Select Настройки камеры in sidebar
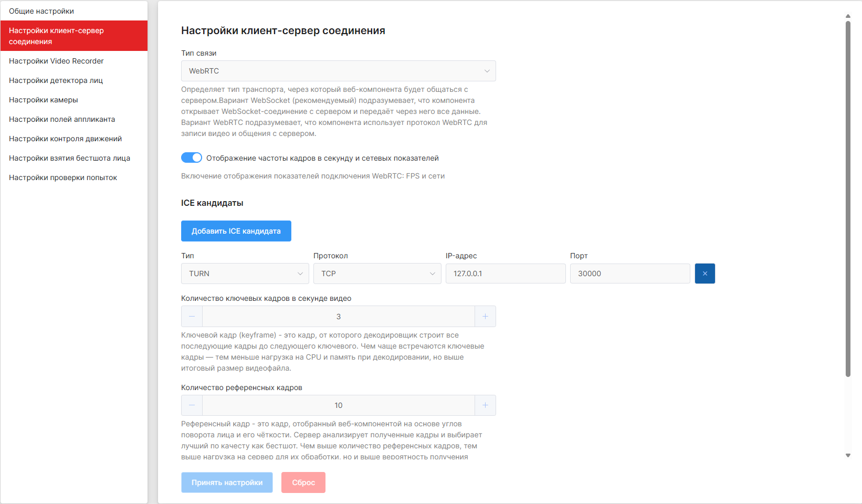The height and width of the screenshot is (504, 862). coord(44,100)
